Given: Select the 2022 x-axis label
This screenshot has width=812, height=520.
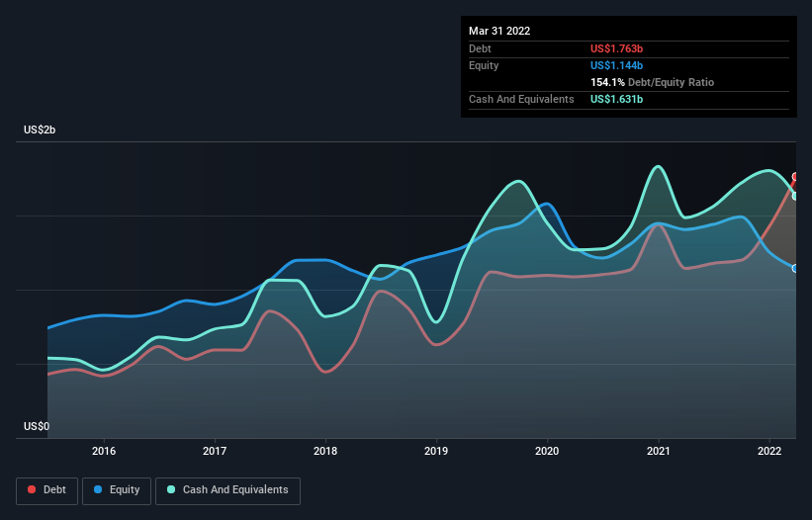Looking at the screenshot, I should [768, 452].
